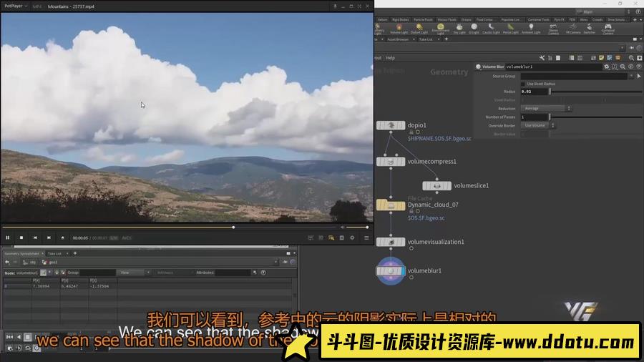Open the PotPlayer main menu dropdown
Viewport: 644px width, 362px height.
pyautogui.click(x=16, y=6)
